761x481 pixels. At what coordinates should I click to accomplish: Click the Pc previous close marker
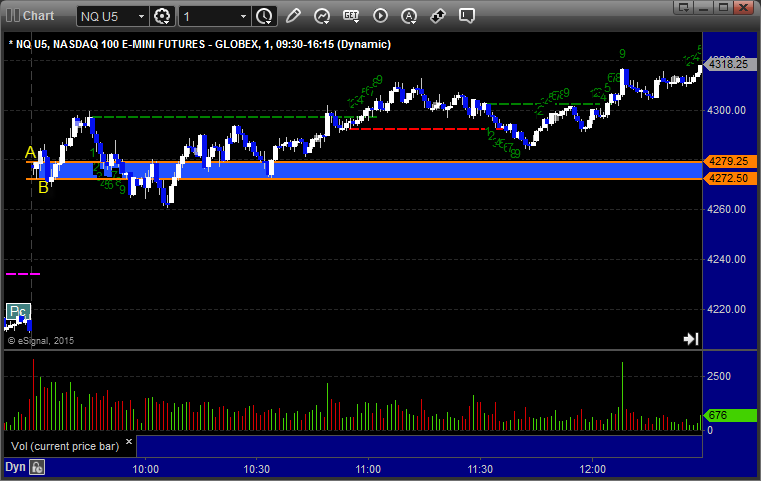pos(18,311)
